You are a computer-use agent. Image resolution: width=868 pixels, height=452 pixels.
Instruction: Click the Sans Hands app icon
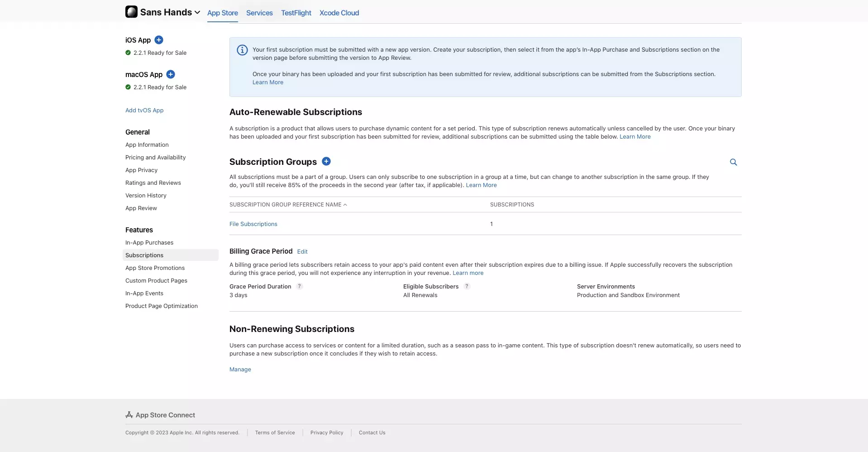point(131,12)
